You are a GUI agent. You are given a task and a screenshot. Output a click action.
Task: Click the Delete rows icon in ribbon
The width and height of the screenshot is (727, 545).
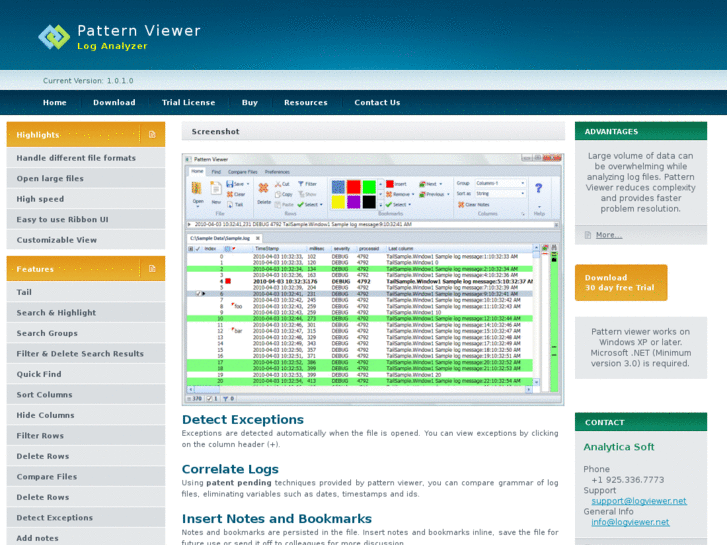(x=263, y=188)
